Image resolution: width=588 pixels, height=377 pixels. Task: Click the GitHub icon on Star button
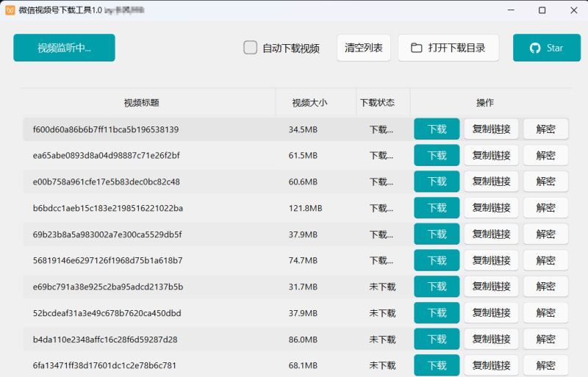[535, 48]
